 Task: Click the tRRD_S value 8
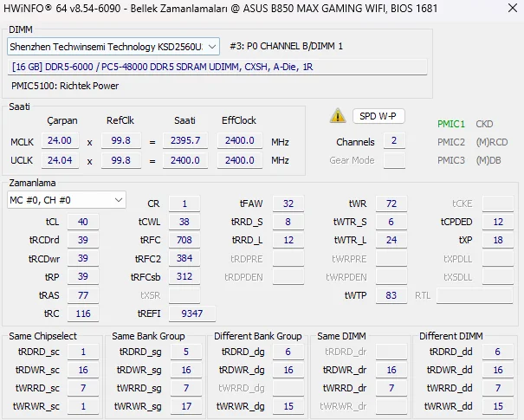tap(288, 222)
